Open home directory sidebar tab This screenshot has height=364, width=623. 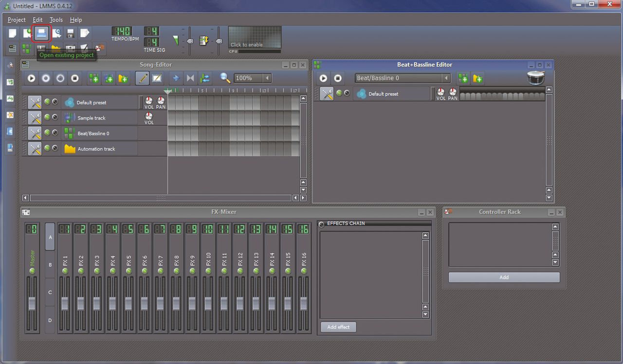pyautogui.click(x=10, y=131)
